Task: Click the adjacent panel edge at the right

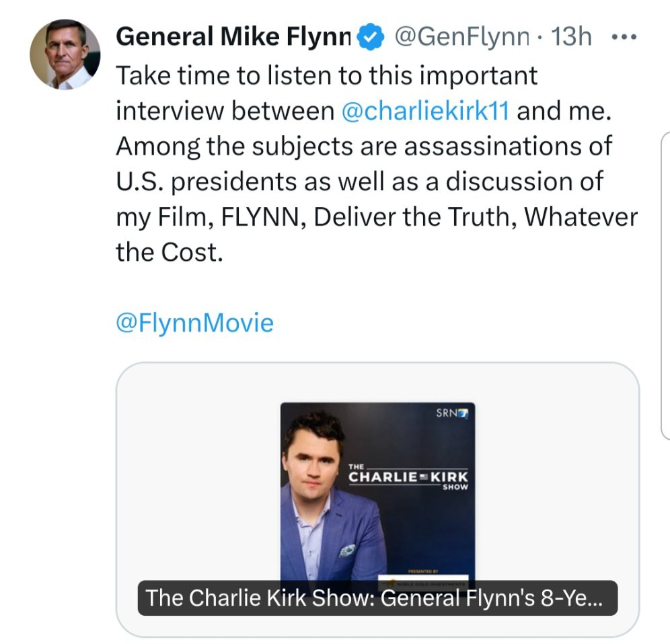Action: click(x=665, y=282)
